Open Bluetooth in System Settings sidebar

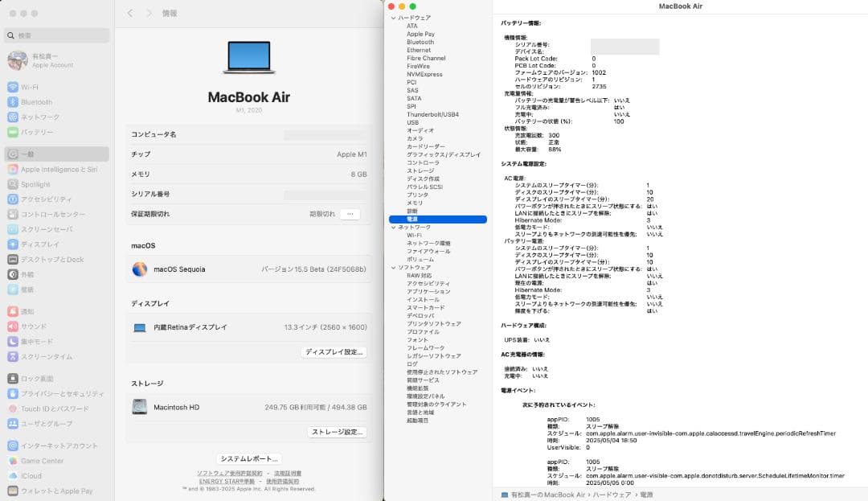pyautogui.click(x=56, y=102)
